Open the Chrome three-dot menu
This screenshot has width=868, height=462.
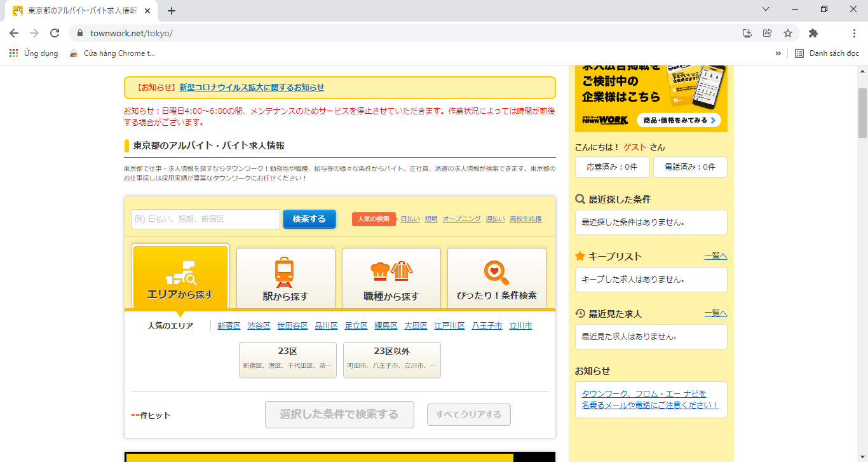pyautogui.click(x=854, y=33)
